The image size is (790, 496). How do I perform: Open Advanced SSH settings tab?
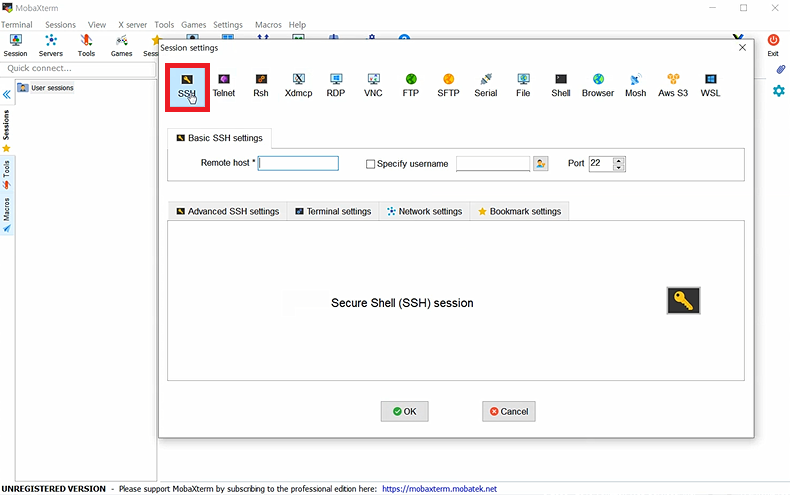click(x=228, y=211)
